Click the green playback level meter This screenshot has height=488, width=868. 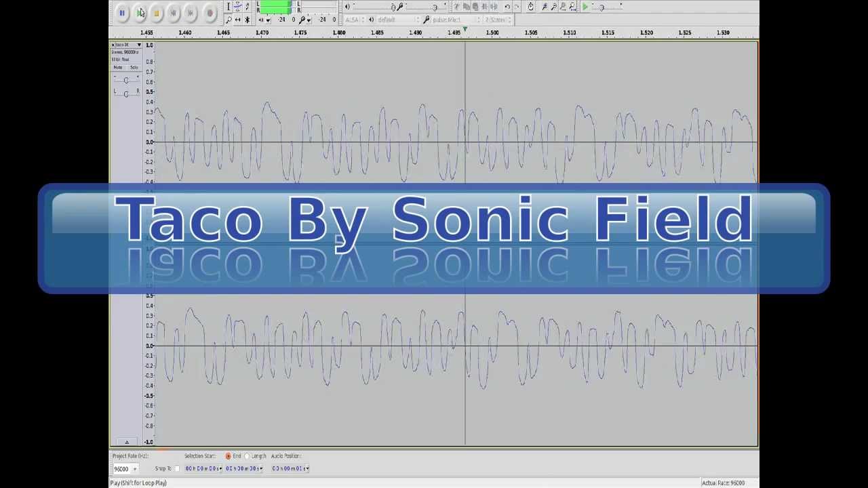(275, 7)
